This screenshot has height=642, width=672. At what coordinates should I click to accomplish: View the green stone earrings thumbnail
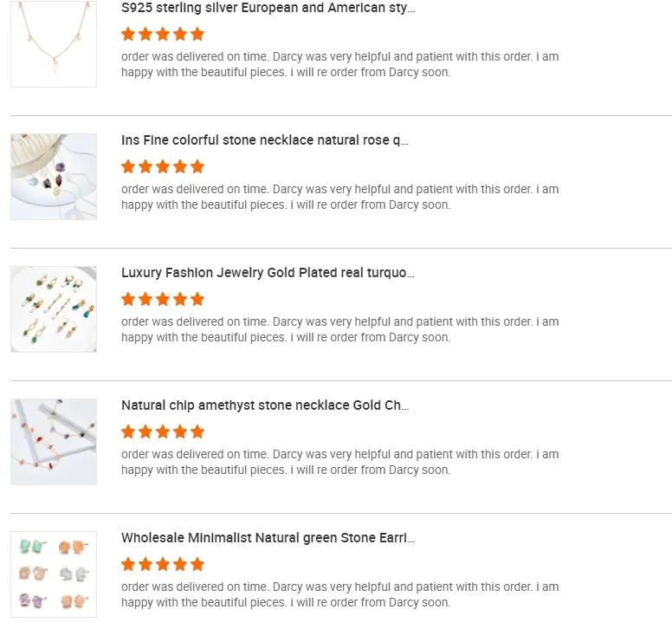[x=54, y=574]
